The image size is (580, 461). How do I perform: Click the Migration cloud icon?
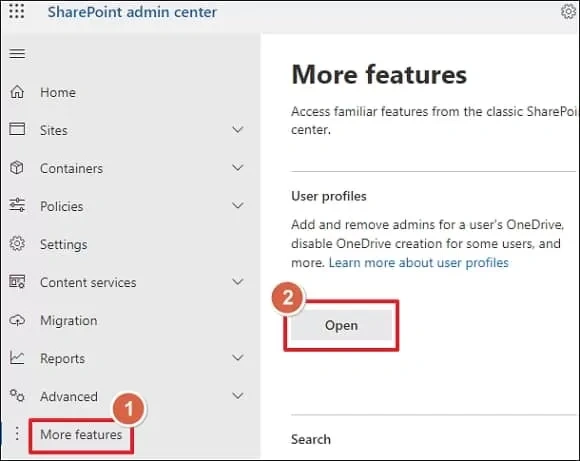[17, 320]
